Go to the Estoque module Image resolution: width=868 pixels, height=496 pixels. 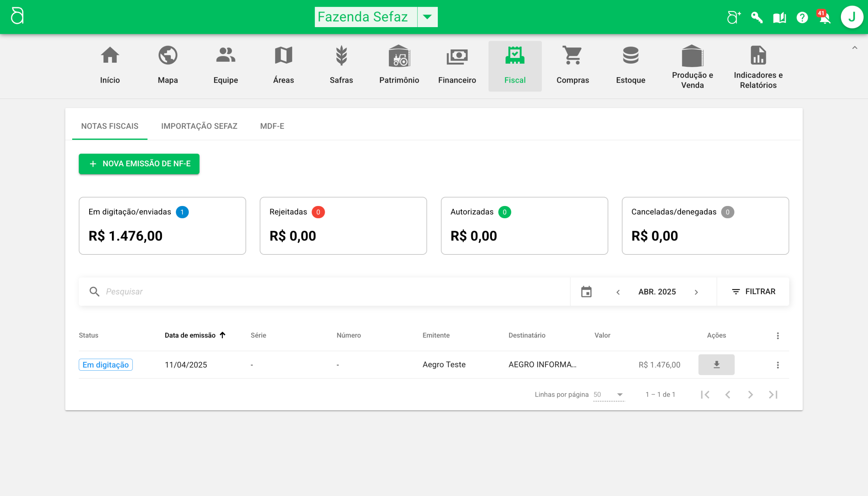(630, 65)
